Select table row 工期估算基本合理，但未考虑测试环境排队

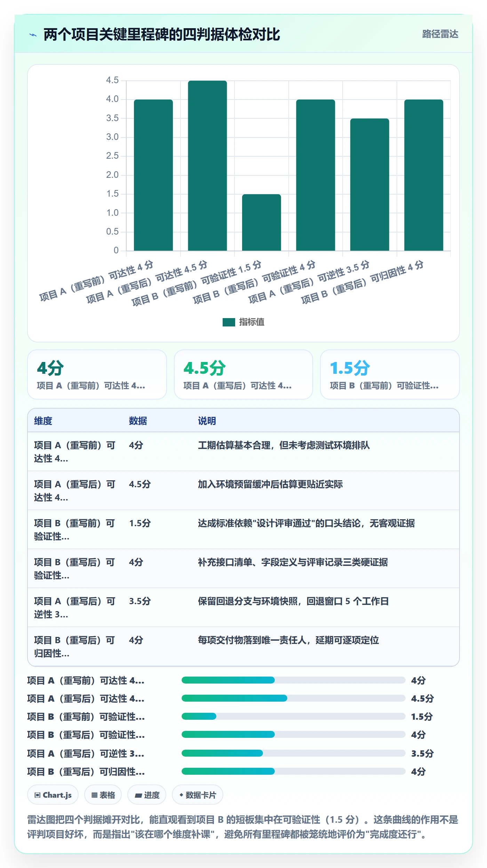(x=243, y=452)
